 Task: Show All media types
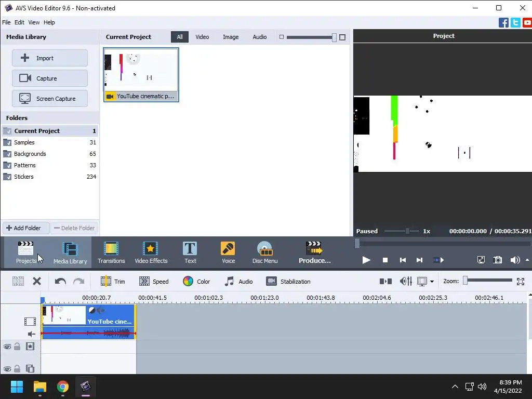[179, 37]
